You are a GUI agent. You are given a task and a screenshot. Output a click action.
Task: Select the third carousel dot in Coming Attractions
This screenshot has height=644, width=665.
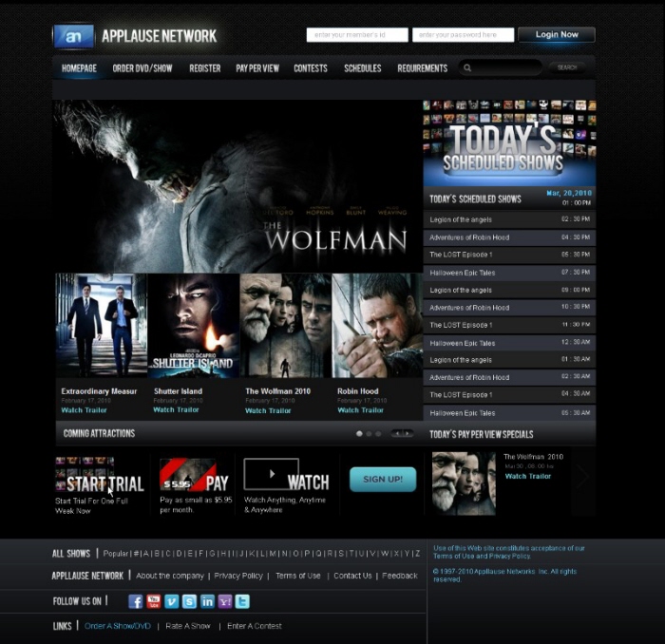(378, 434)
